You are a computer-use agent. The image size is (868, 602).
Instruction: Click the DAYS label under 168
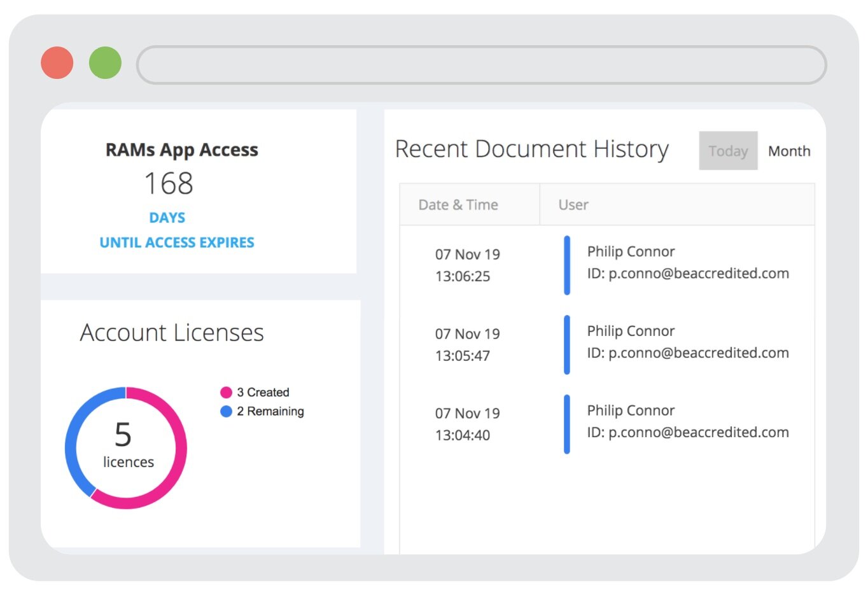coord(167,218)
